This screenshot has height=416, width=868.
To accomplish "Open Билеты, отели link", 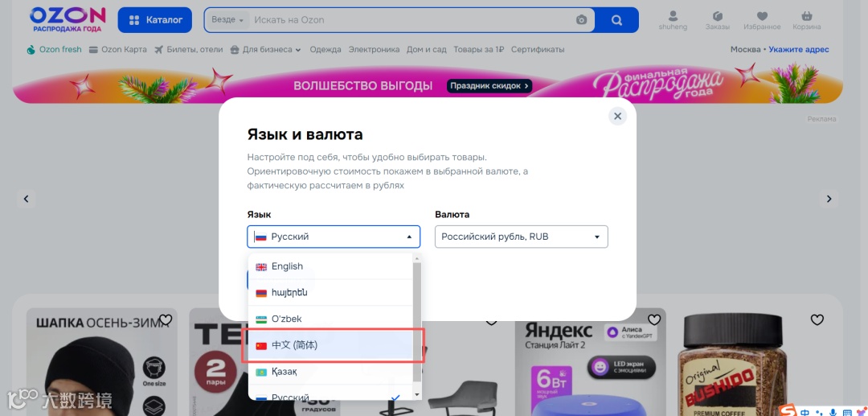I will click(x=189, y=49).
